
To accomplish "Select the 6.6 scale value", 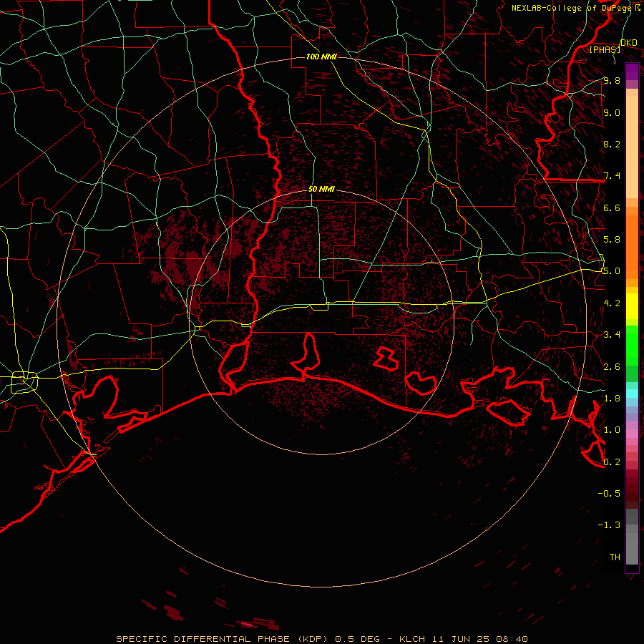I will coord(612,208).
